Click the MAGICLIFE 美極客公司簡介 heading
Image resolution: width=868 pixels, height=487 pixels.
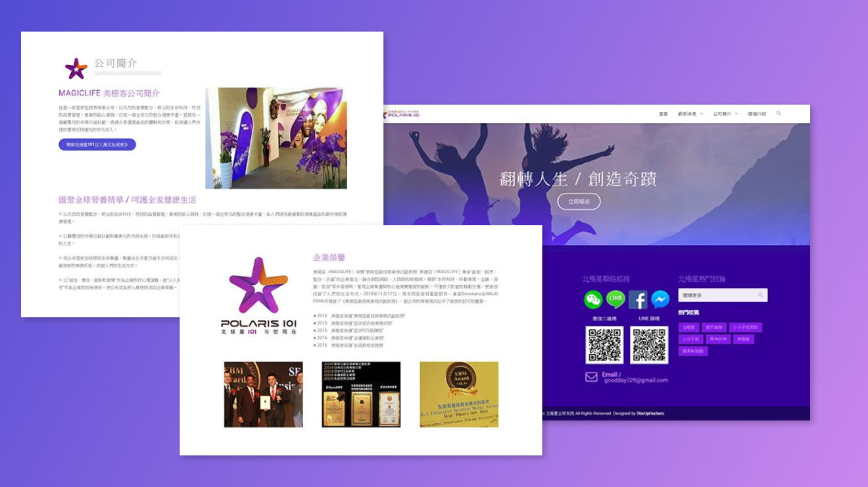pyautogui.click(x=109, y=93)
